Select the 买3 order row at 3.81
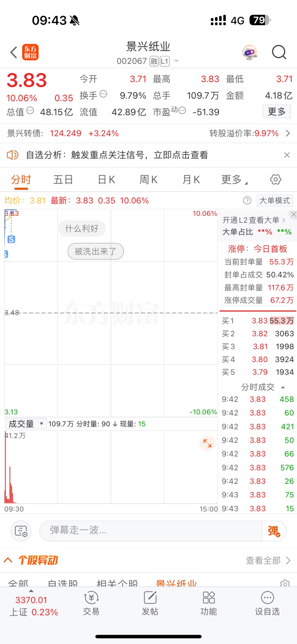This screenshot has width=297, height=644. point(258,347)
